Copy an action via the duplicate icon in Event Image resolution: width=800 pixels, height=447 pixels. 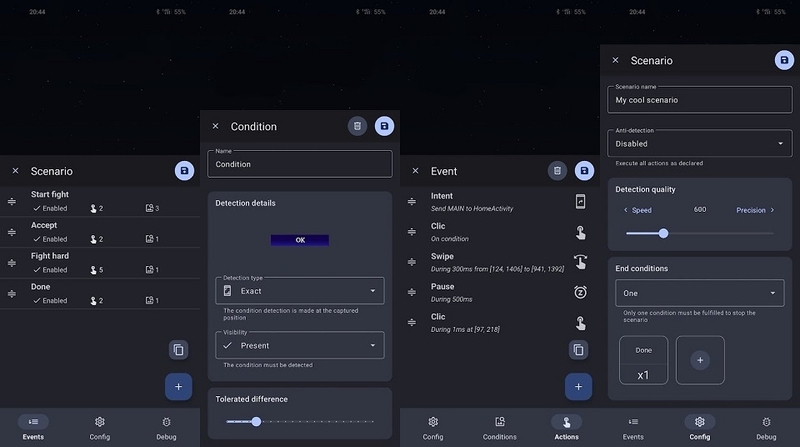pos(578,350)
